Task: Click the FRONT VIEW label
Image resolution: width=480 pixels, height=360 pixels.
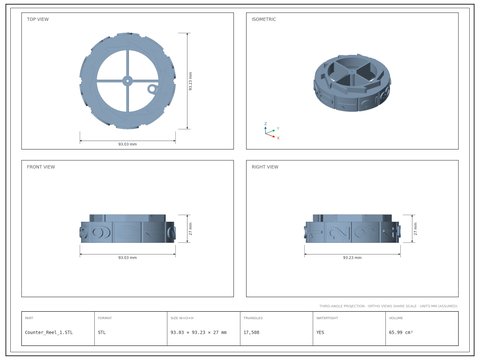Action: [x=41, y=167]
